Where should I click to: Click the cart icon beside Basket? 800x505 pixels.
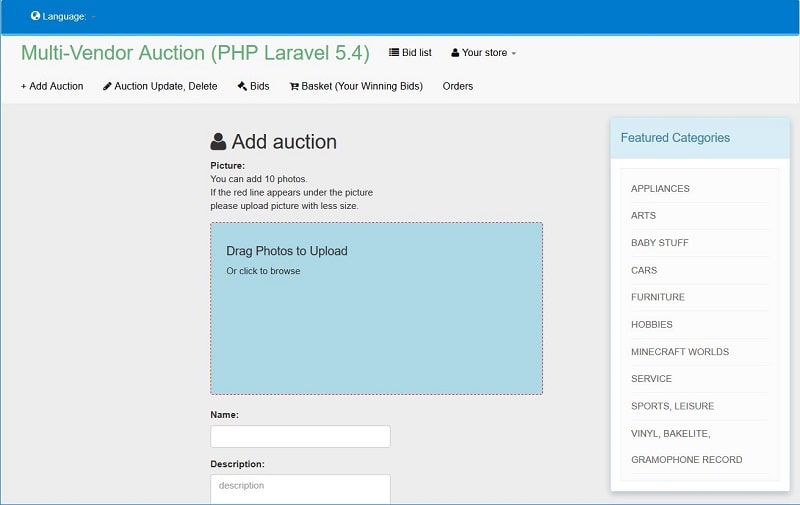pos(294,86)
